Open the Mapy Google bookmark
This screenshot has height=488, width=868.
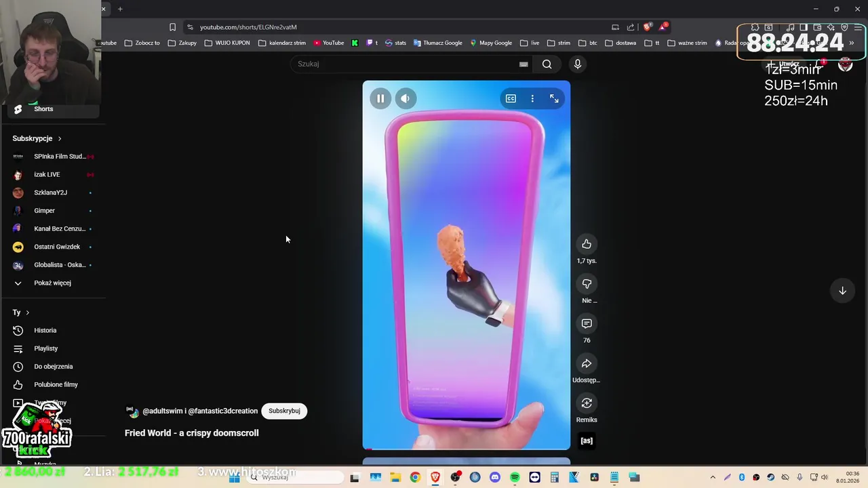(x=491, y=43)
